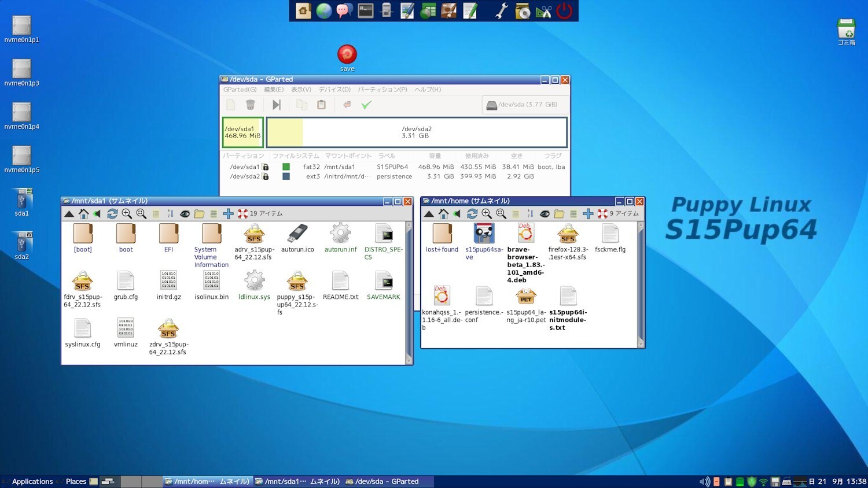Open the wrench setup icon on top panel

pyautogui.click(x=501, y=10)
